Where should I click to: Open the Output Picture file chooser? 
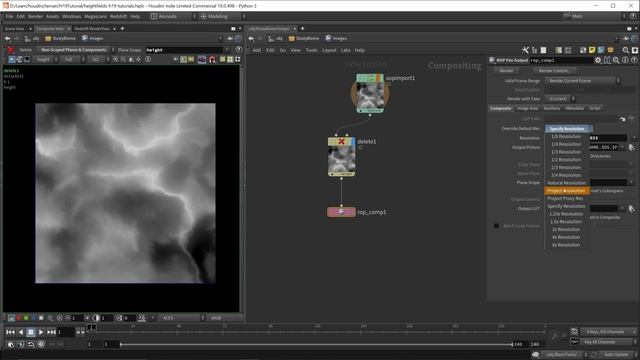tap(631, 147)
